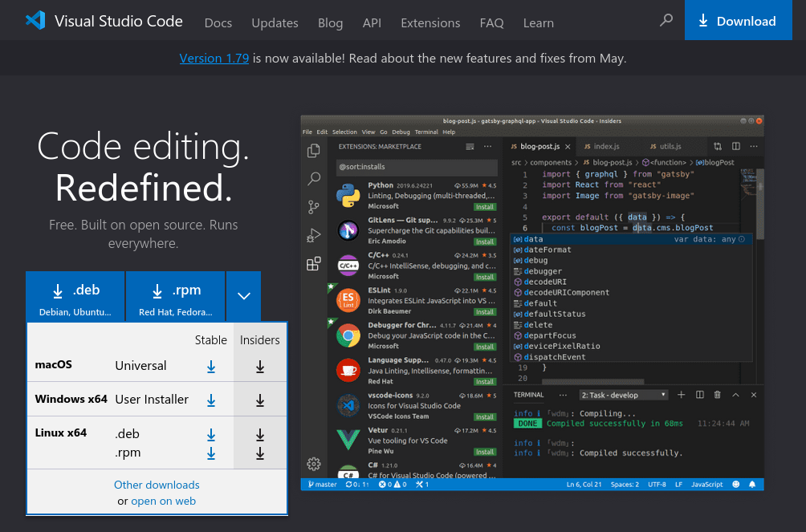This screenshot has width=806, height=532.
Task: Collapse the download options chevron dropdown
Action: pos(244,297)
